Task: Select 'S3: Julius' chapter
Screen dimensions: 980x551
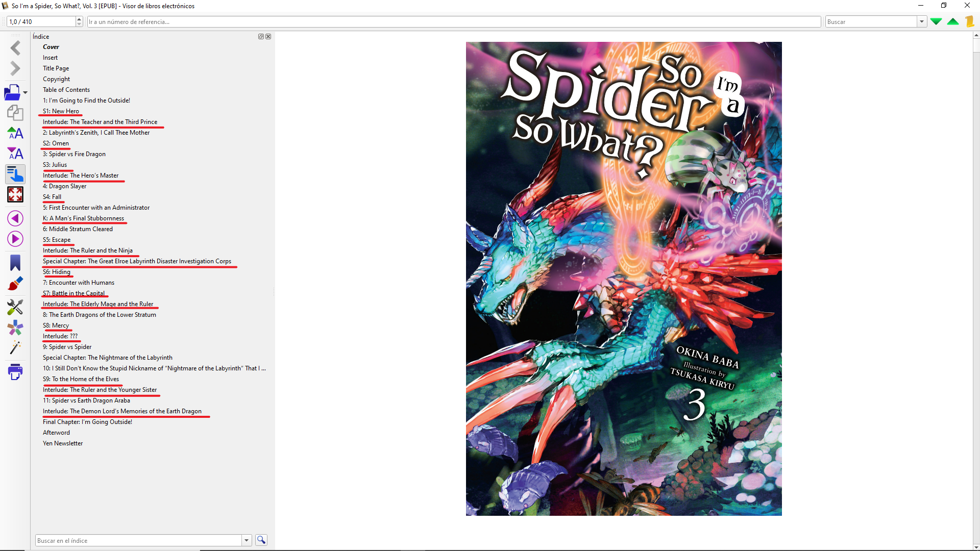Action: click(55, 165)
